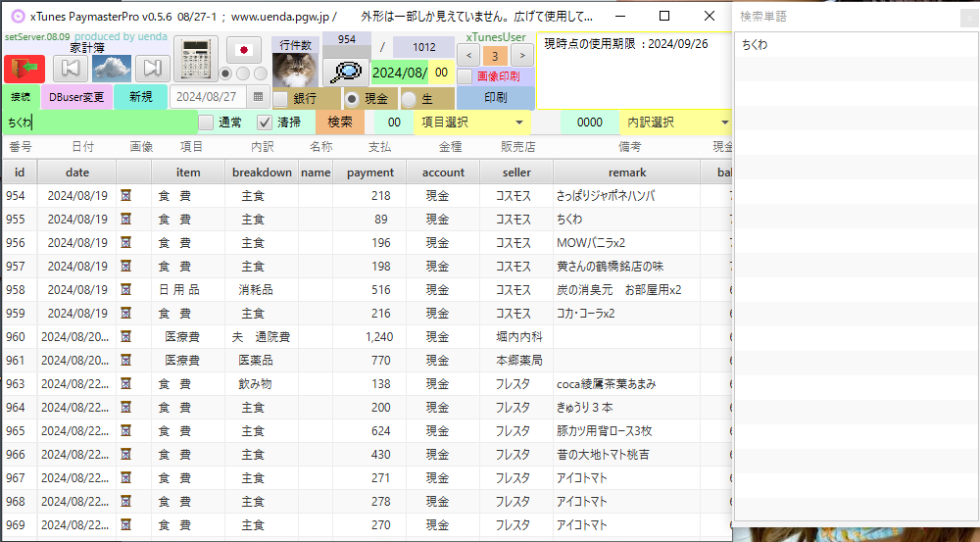Toggle the 画像印刷 checkbox
Image resolution: width=980 pixels, height=542 pixels.
465,76
